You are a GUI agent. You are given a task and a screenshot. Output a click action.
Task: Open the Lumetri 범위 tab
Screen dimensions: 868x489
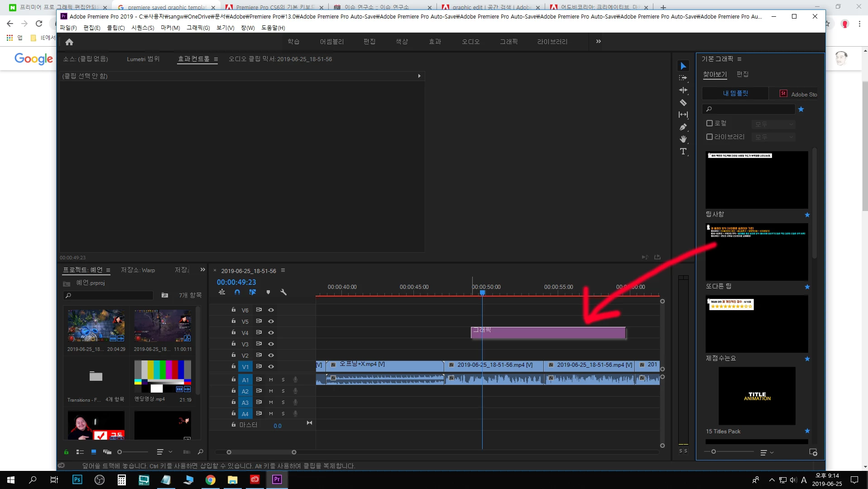point(143,59)
